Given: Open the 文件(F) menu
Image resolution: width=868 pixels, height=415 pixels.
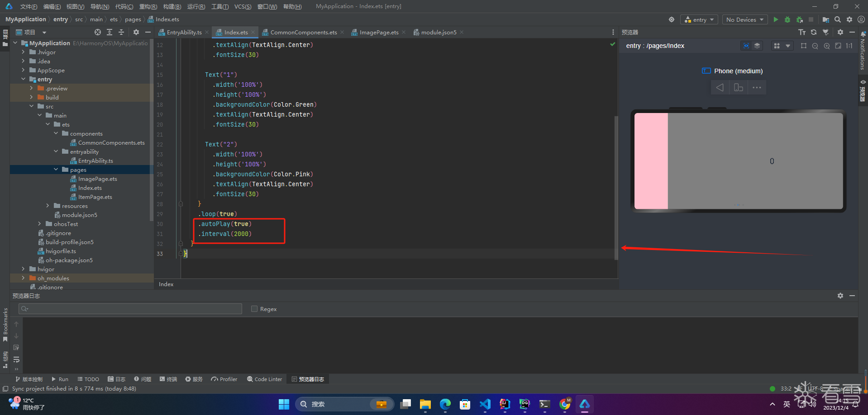Looking at the screenshot, I should (x=29, y=6).
